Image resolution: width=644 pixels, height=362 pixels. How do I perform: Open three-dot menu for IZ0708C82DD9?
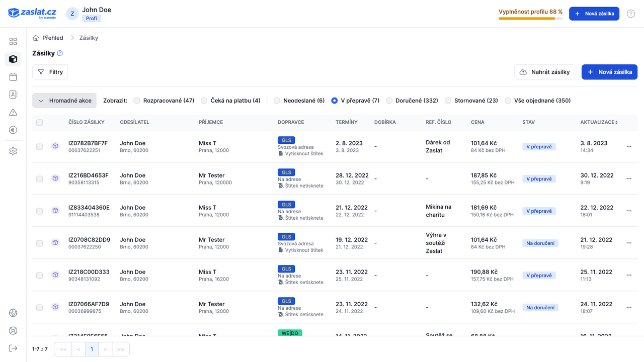[629, 243]
